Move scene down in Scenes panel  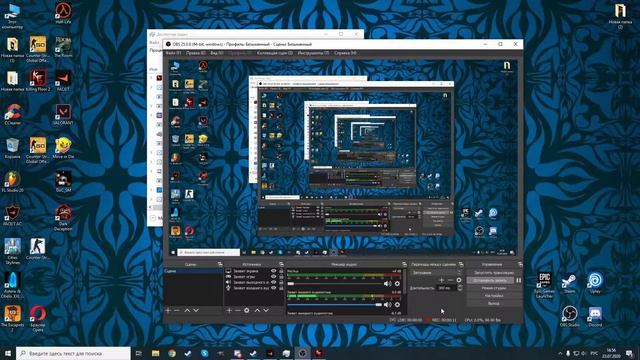(x=196, y=311)
